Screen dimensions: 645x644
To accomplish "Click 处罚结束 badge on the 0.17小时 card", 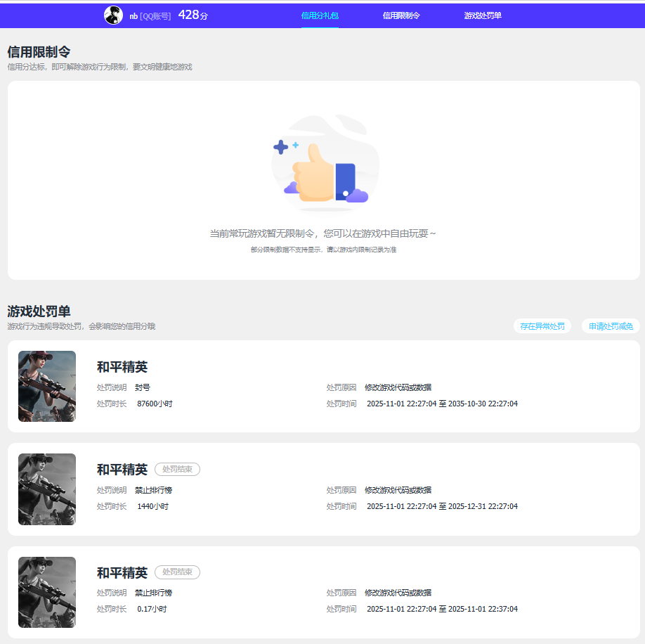I will [x=177, y=572].
